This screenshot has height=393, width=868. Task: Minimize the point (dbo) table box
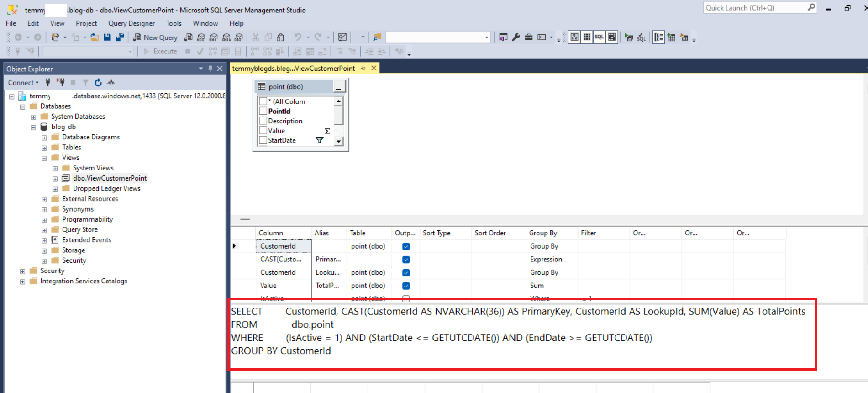click(338, 87)
